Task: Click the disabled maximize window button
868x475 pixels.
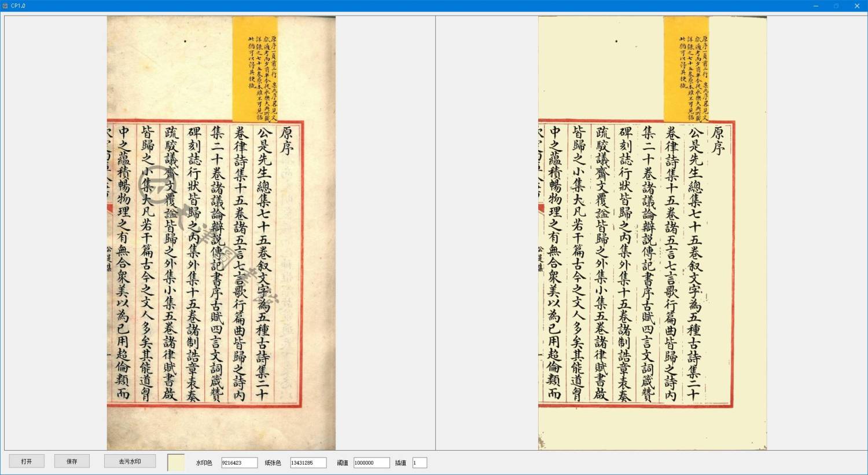Action: tap(836, 6)
